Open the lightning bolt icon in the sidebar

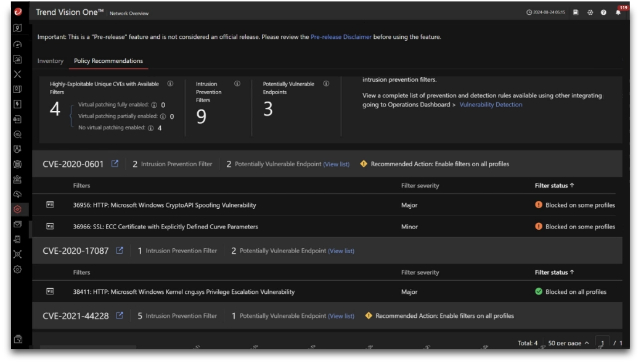(18, 104)
